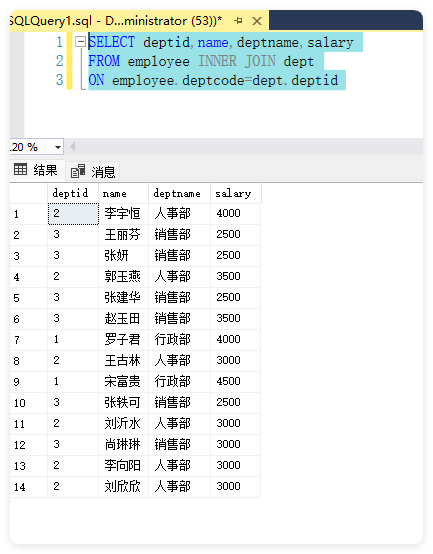The width and height of the screenshot is (433, 554).
Task: Click the name cell 张轶可
Action: (x=124, y=403)
